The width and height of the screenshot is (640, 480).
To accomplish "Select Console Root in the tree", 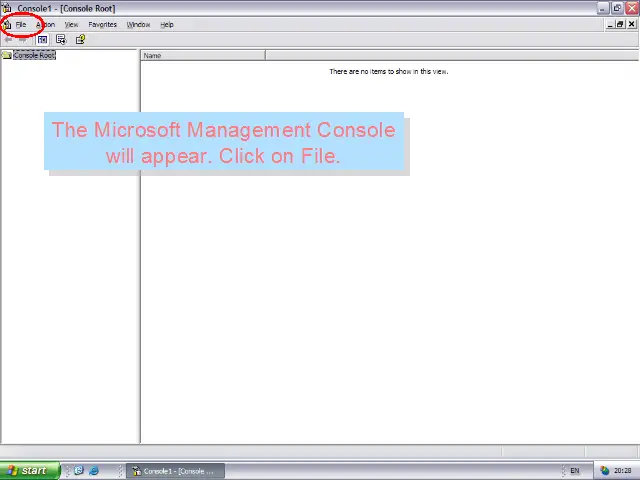I will 34,55.
